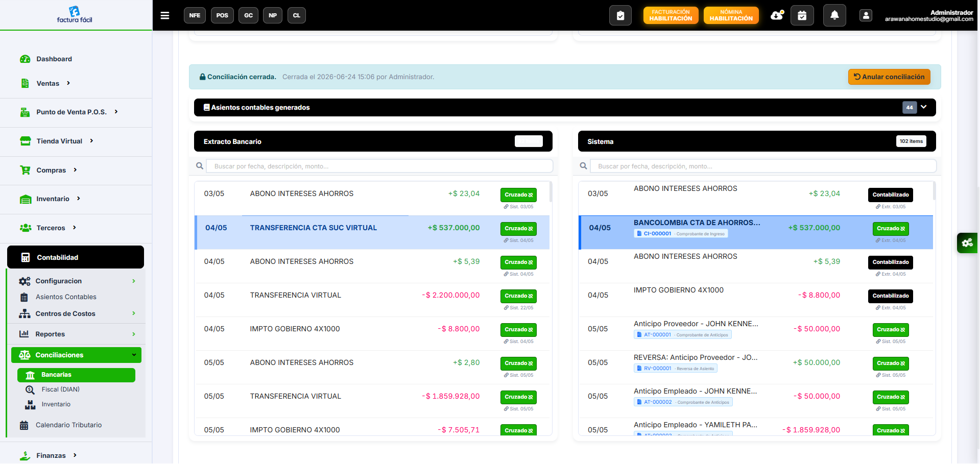Click Sistema list scrollbar
The height and width of the screenshot is (464, 980).
click(935, 191)
